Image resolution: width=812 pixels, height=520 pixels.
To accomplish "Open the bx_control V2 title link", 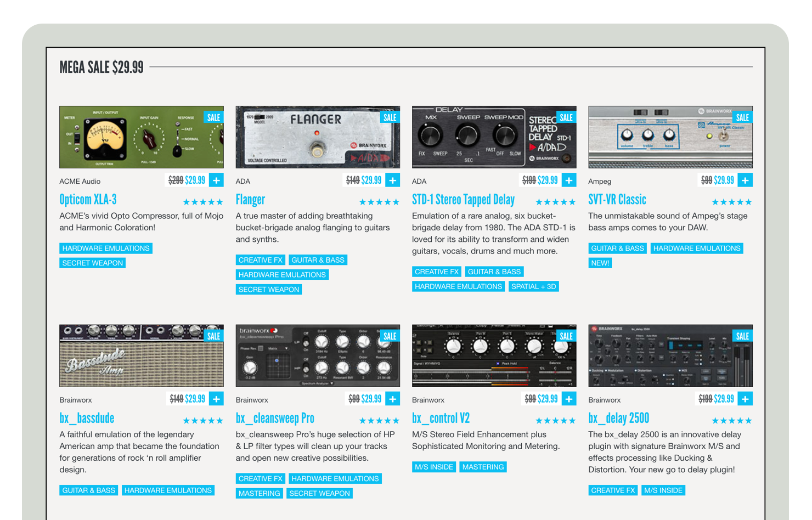I will click(x=441, y=418).
